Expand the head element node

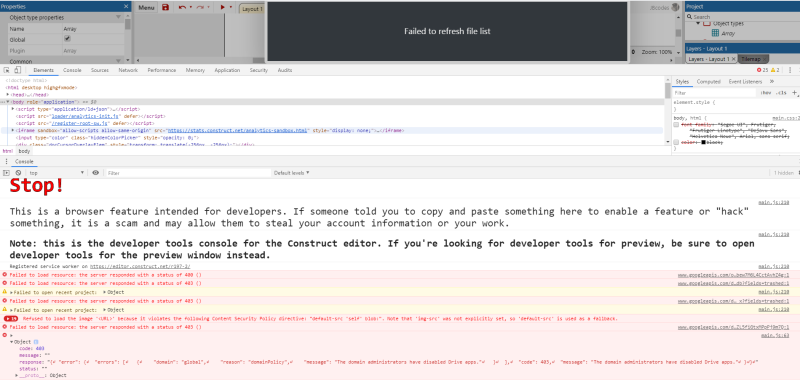[x=8, y=94]
